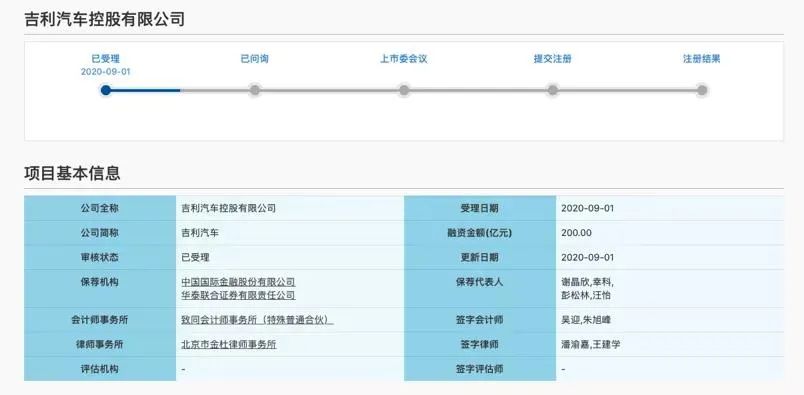Click the 公司全称 header cell

(x=100, y=208)
